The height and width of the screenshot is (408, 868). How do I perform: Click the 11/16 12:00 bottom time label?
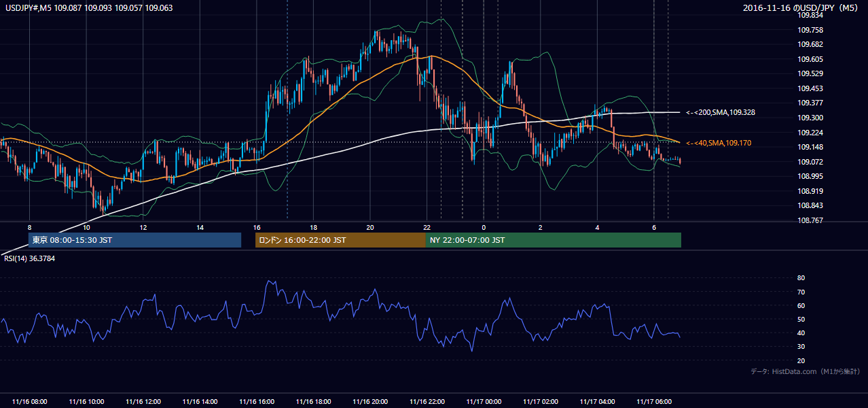point(143,402)
